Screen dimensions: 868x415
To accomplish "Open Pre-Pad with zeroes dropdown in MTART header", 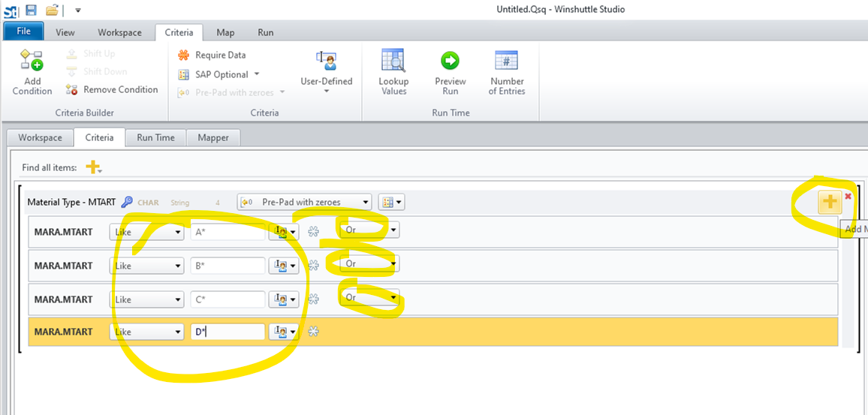I will click(304, 202).
